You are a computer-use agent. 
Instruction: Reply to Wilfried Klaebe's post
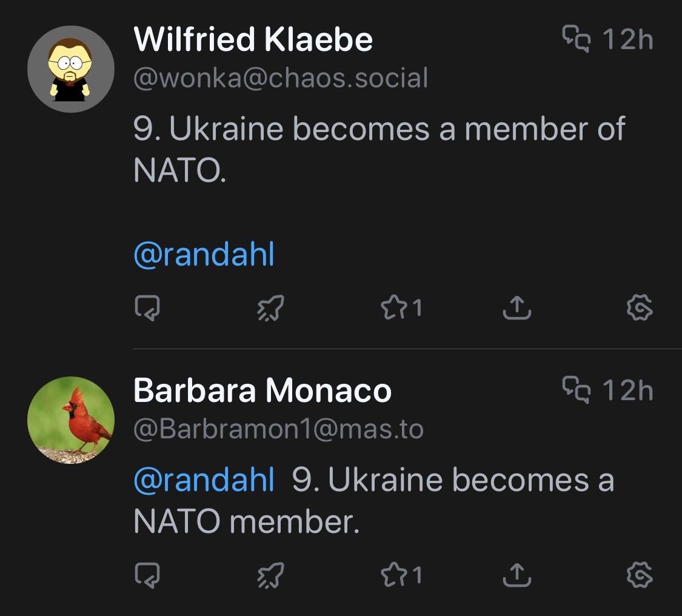tap(147, 309)
